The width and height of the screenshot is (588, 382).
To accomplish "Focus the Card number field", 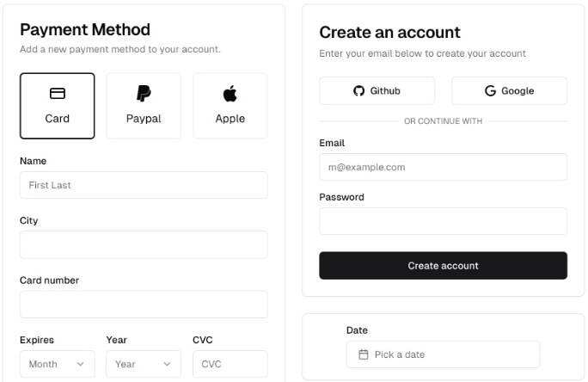I will 144,305.
